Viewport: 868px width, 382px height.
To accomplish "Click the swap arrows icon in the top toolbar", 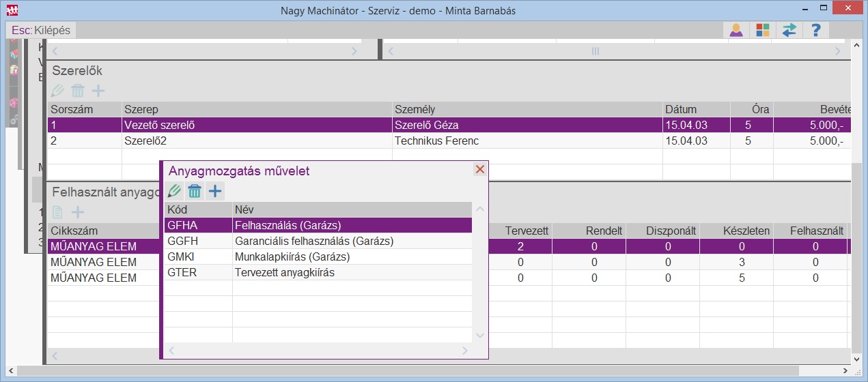I will (x=789, y=30).
